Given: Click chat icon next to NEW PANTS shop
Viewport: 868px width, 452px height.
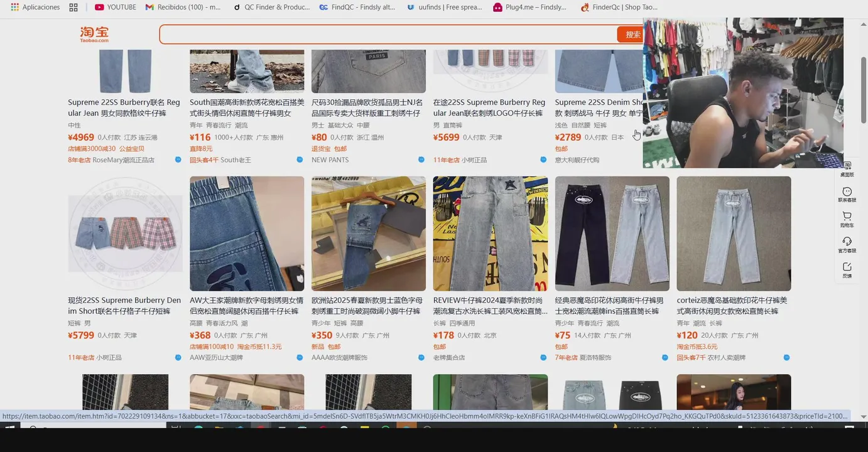Looking at the screenshot, I should coord(421,159).
